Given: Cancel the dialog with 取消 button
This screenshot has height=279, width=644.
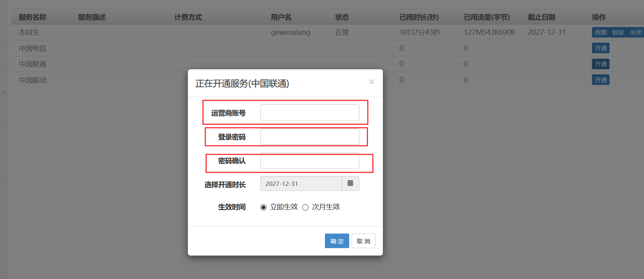Looking at the screenshot, I should tap(363, 241).
